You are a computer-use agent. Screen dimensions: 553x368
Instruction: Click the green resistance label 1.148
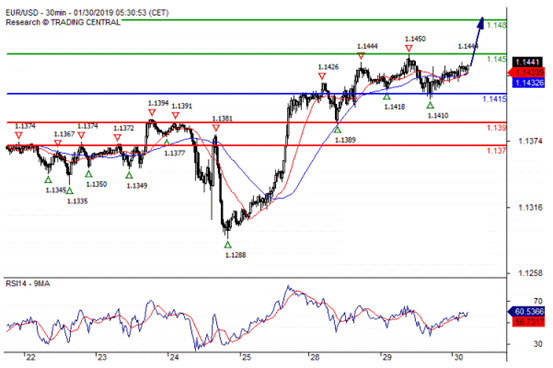point(497,25)
